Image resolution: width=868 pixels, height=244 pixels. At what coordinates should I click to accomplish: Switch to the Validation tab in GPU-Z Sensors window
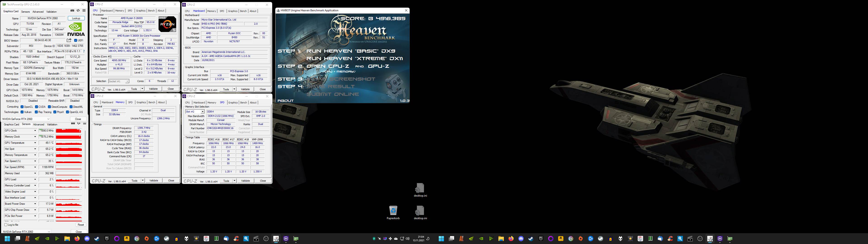(52, 124)
